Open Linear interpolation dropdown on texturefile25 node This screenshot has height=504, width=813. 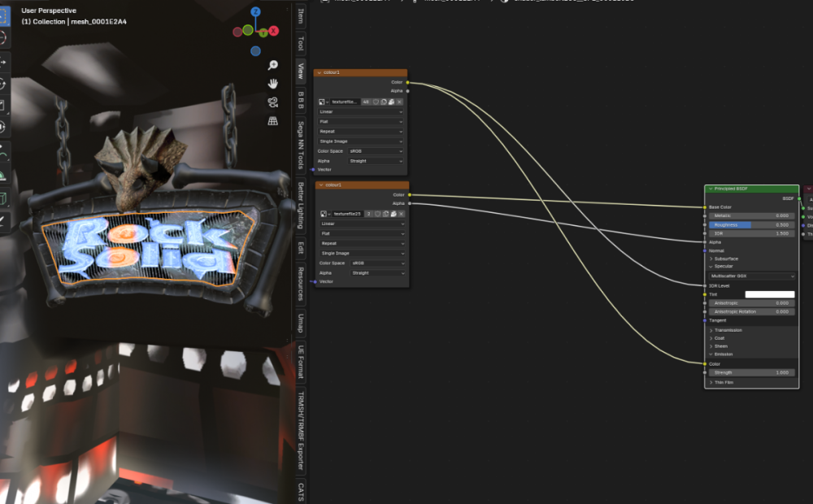pyautogui.click(x=363, y=224)
